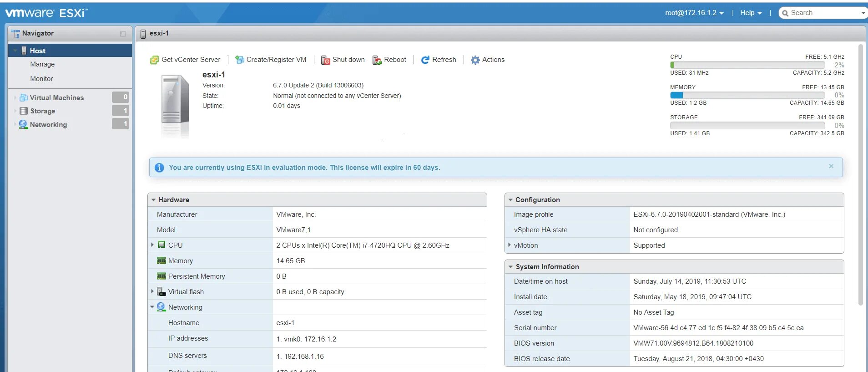
Task: Open the Help dropdown menu
Action: [751, 13]
